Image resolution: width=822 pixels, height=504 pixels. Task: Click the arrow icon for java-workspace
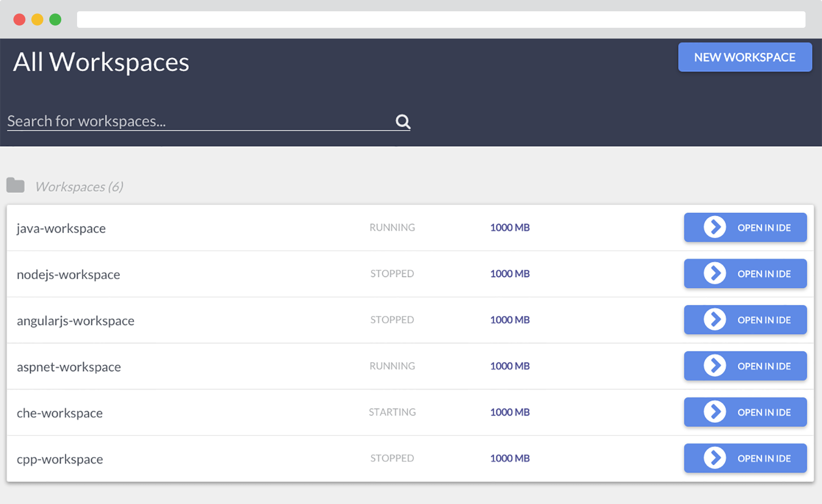(x=715, y=227)
